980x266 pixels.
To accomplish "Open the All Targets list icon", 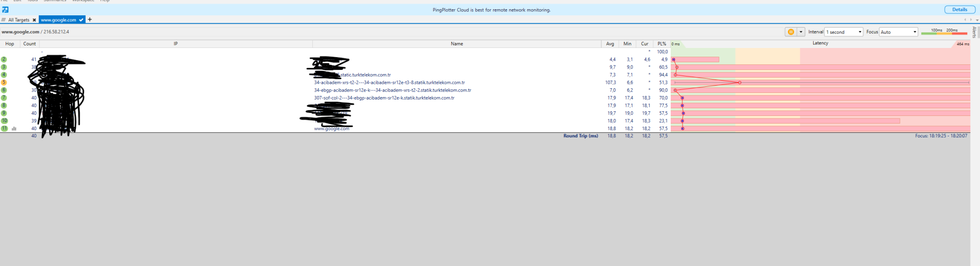I will 4,20.
